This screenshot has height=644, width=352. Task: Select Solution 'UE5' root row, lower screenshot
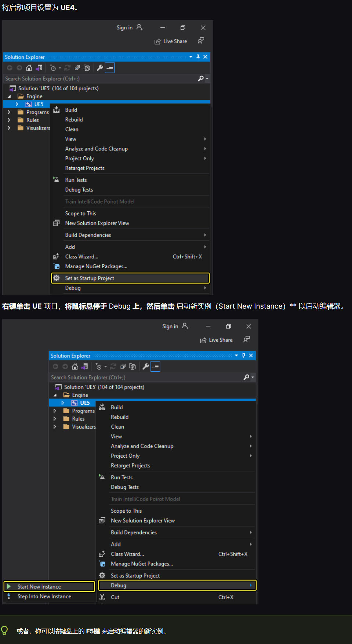click(152, 387)
